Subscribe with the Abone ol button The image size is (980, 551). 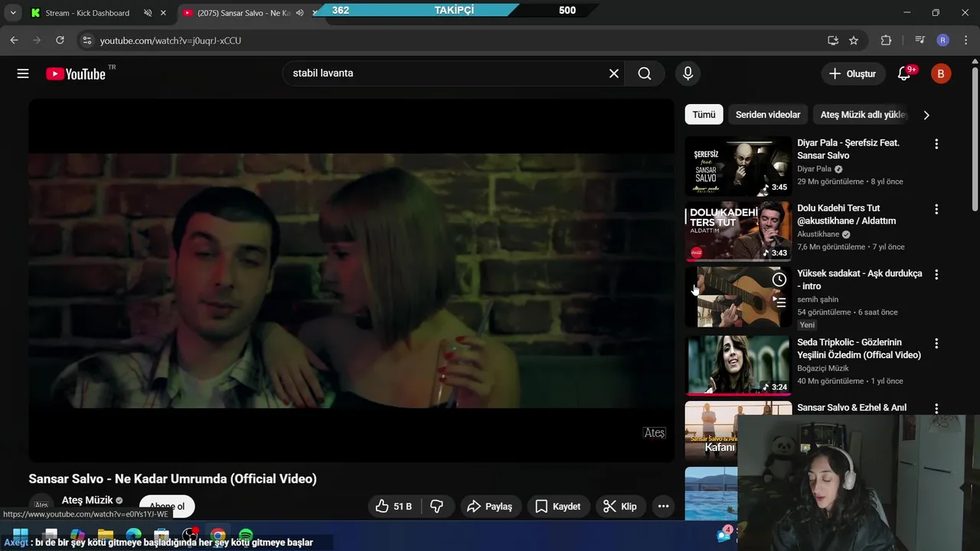167,506
